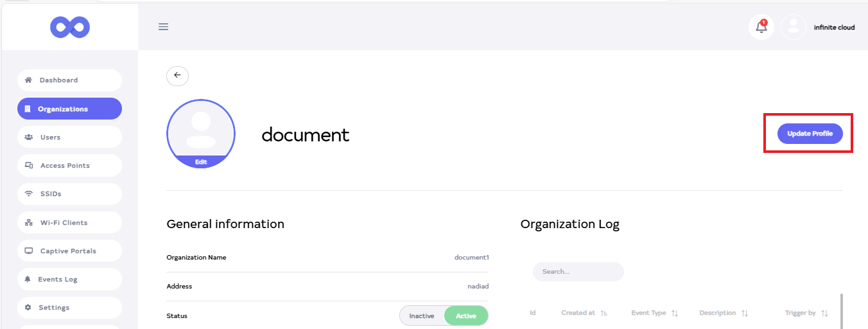The height and width of the screenshot is (329, 868).
Task: Open Access Points menu item
Action: [69, 166]
